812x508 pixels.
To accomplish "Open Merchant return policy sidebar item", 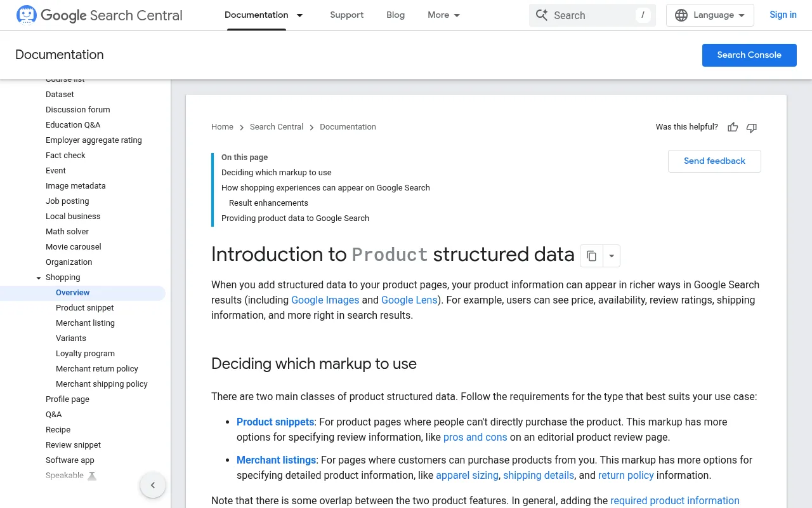I will pos(97,369).
